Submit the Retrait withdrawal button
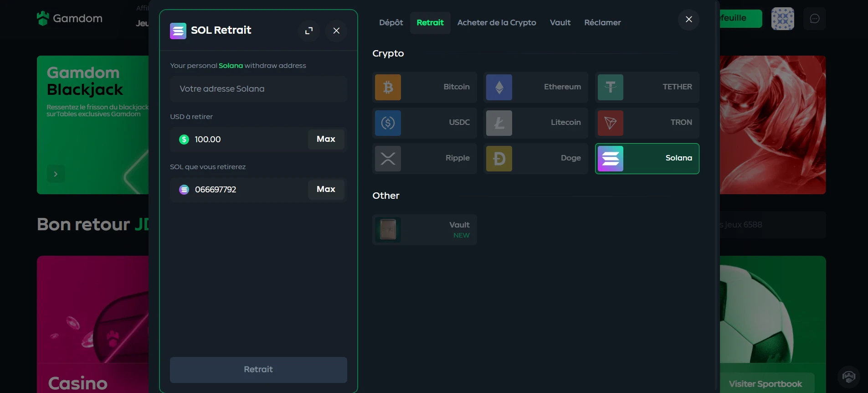 pos(258,369)
